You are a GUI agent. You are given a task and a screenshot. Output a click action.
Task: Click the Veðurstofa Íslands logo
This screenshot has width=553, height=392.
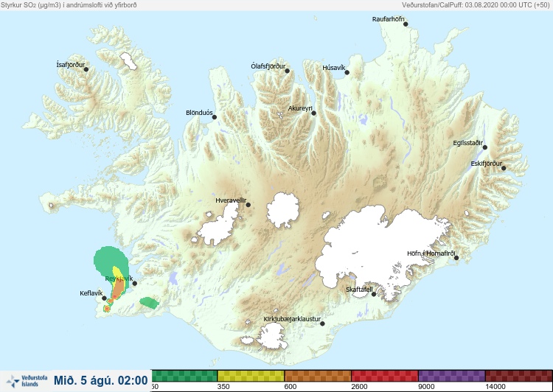(27, 381)
